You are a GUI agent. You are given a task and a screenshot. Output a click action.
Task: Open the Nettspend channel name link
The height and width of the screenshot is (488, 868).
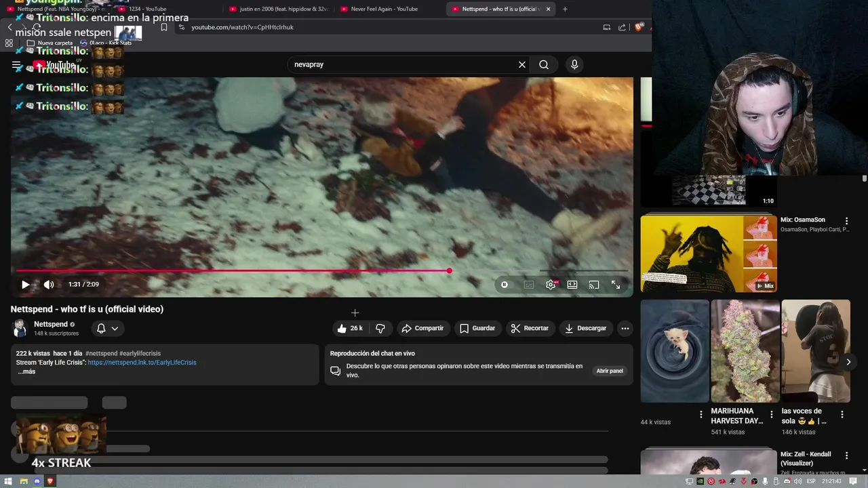coord(51,324)
